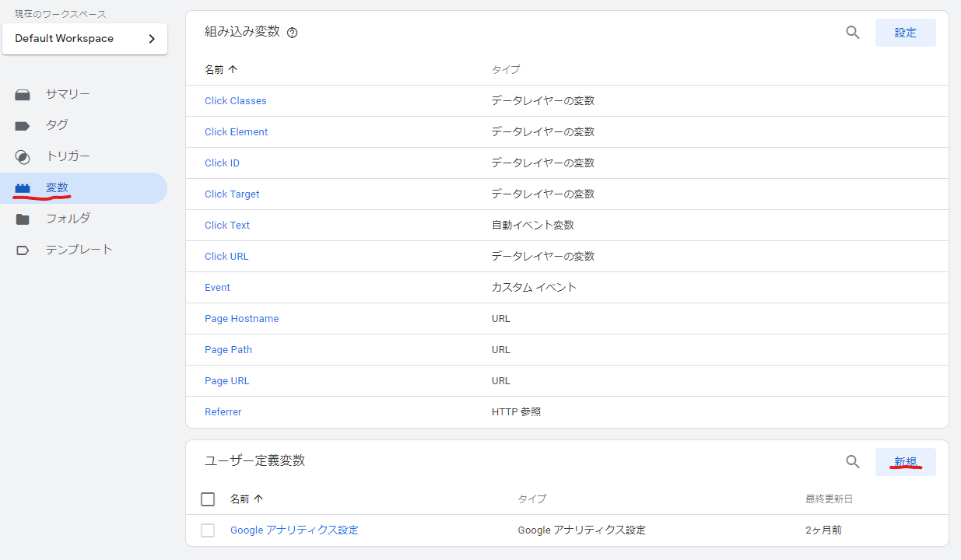Click the タグ tag icon in sidebar
Image resolution: width=961 pixels, height=560 pixels.
23,125
